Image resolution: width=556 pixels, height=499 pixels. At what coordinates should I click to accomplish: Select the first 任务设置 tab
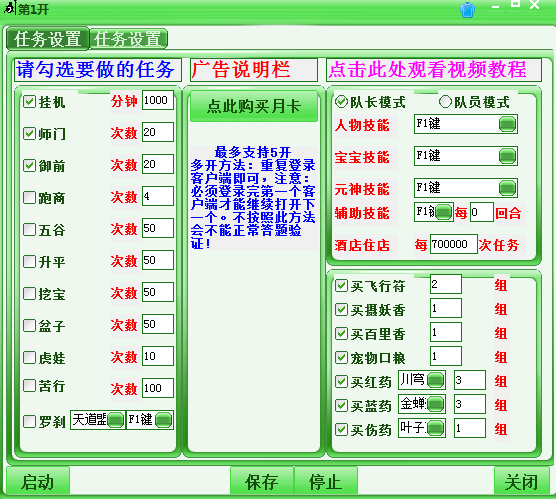tap(48, 39)
